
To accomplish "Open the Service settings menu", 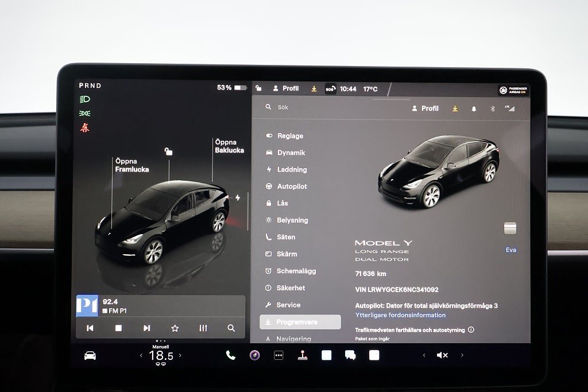I will pyautogui.click(x=283, y=305).
